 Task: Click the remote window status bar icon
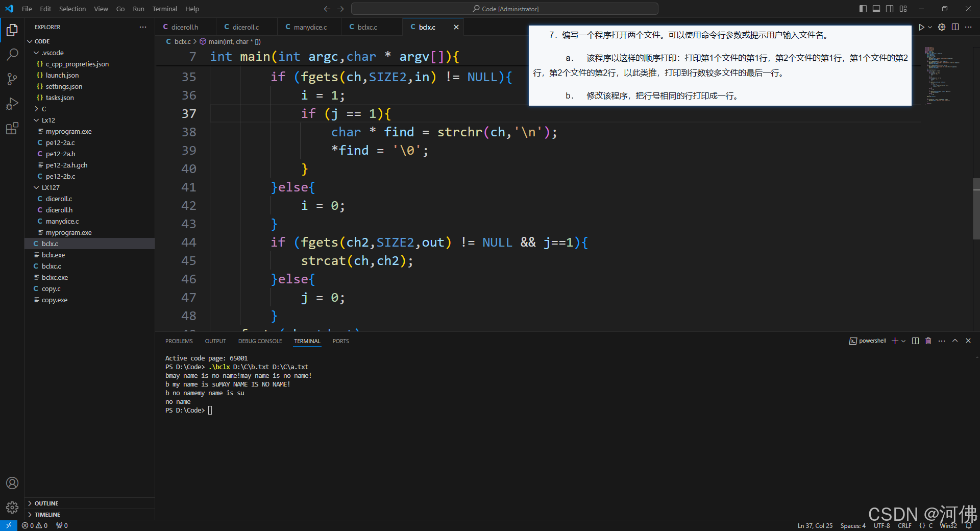tap(9, 525)
